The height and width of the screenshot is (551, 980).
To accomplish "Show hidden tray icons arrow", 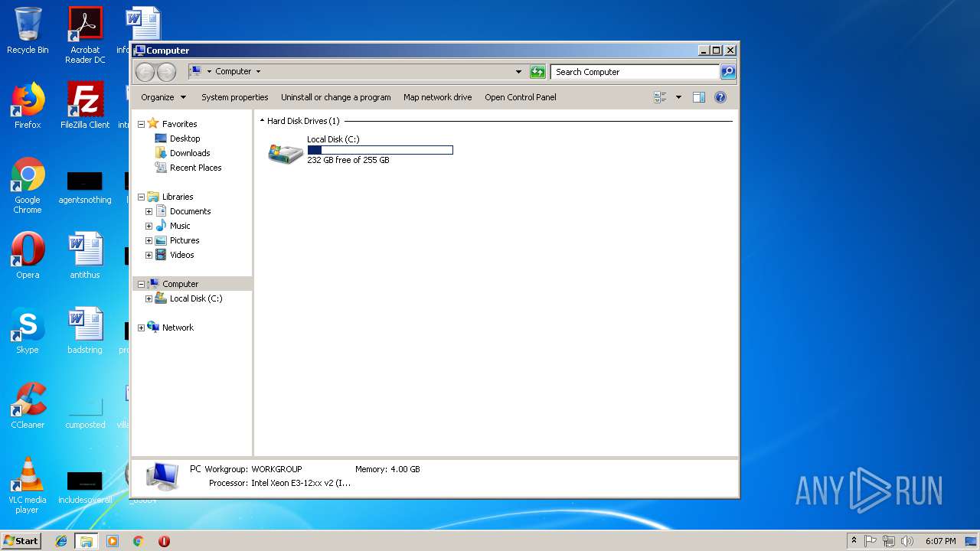I will pyautogui.click(x=854, y=540).
